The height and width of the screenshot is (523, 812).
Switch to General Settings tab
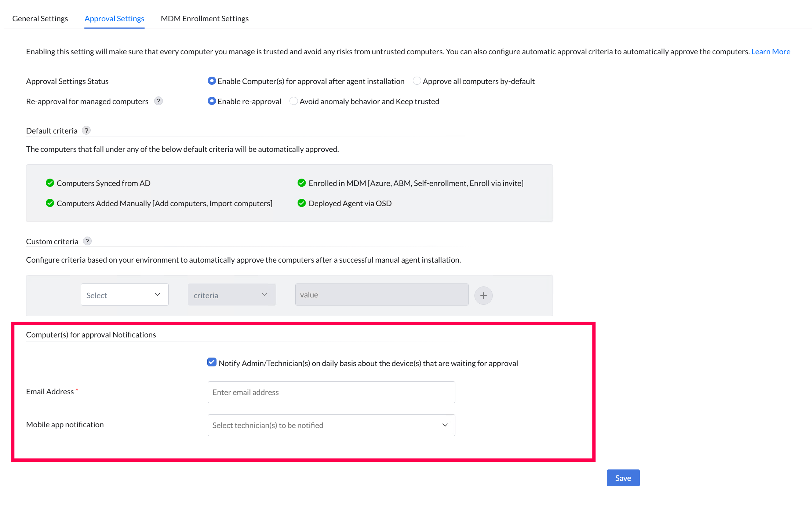coord(40,19)
